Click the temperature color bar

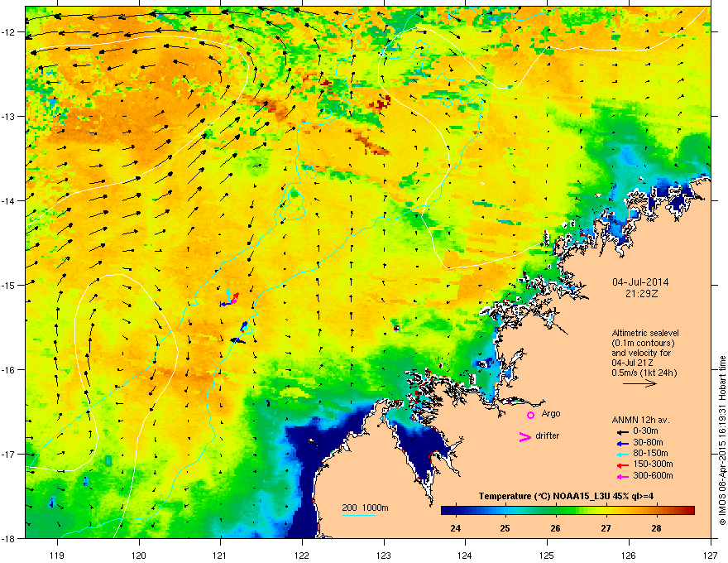[568, 510]
